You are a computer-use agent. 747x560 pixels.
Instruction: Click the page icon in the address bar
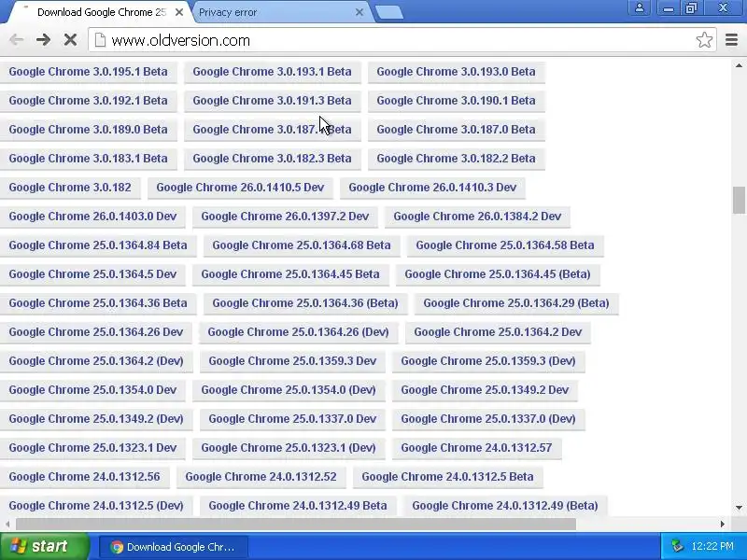click(100, 40)
